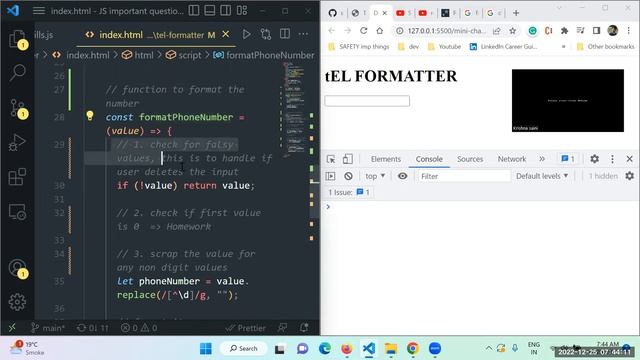Open the Run and Debug view
Image resolution: width=640 pixels, height=360 pixels.
coord(17,142)
